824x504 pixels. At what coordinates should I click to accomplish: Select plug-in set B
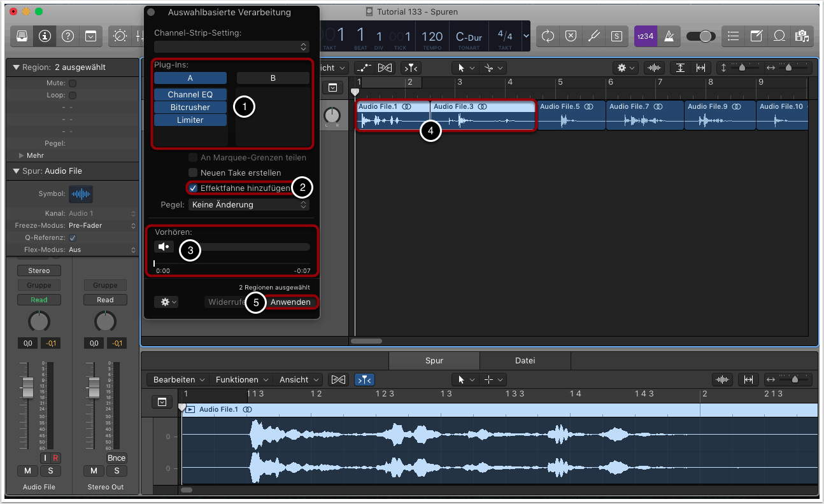(x=273, y=78)
